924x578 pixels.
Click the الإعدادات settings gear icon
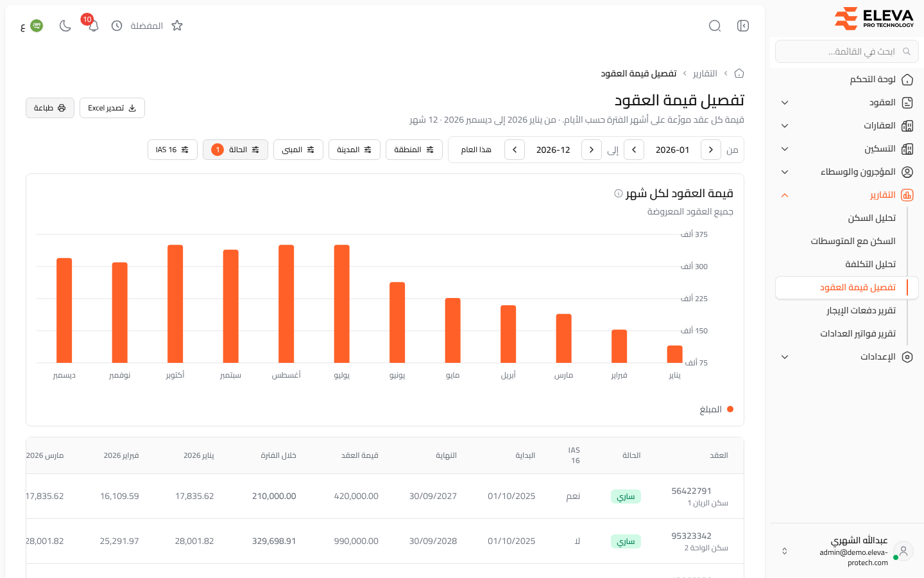pos(907,357)
